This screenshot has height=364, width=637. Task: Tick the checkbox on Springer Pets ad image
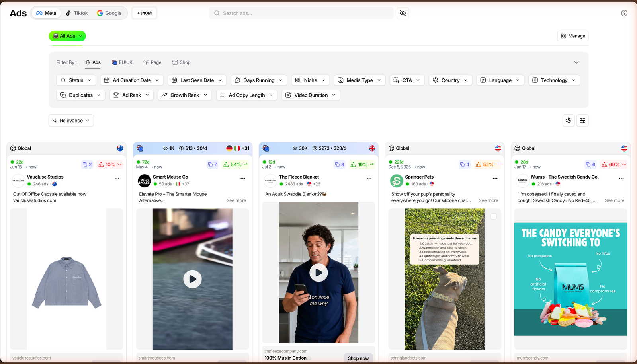[494, 216]
